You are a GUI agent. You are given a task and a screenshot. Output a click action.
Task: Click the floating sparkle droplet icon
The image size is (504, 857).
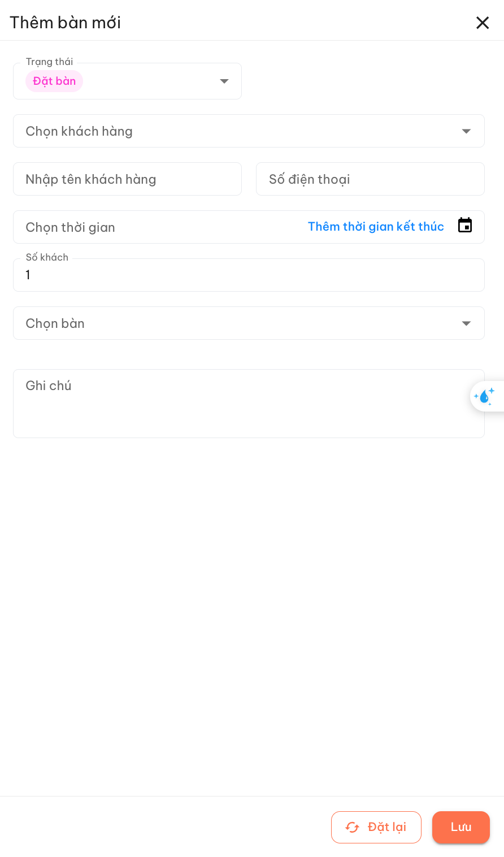484,396
